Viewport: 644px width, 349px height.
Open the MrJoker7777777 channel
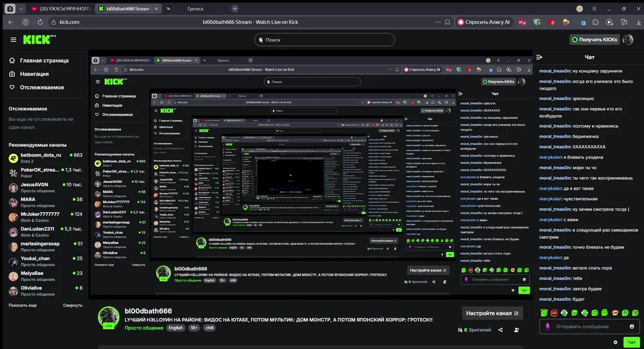tap(46, 217)
